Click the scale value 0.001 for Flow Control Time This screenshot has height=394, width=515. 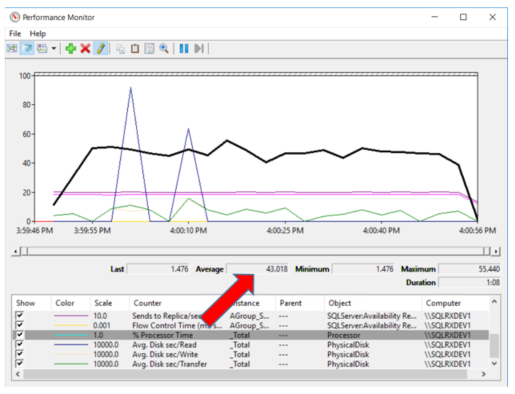101,325
